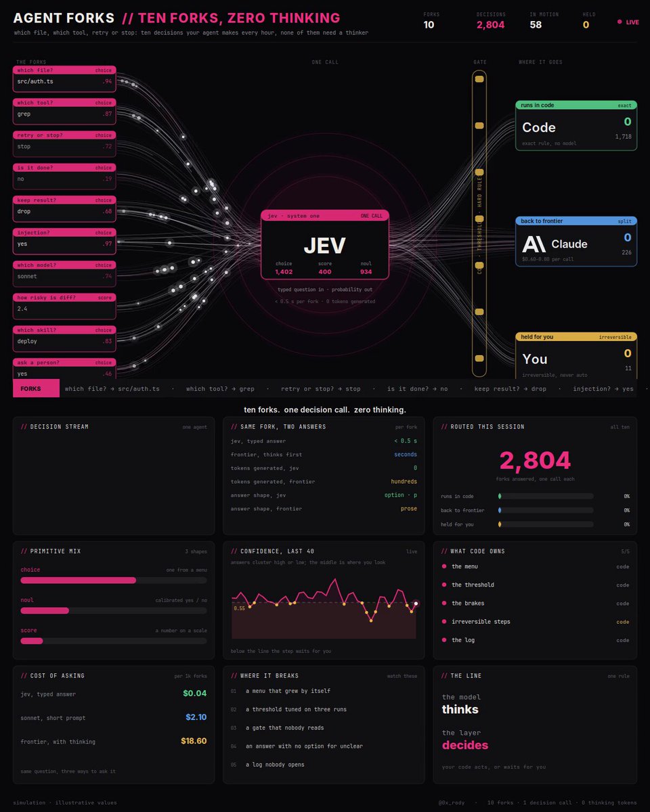The height and width of the screenshot is (812, 650).
Task: Click "back to frontier" progress bar in Routed panel
Action: [x=546, y=510]
